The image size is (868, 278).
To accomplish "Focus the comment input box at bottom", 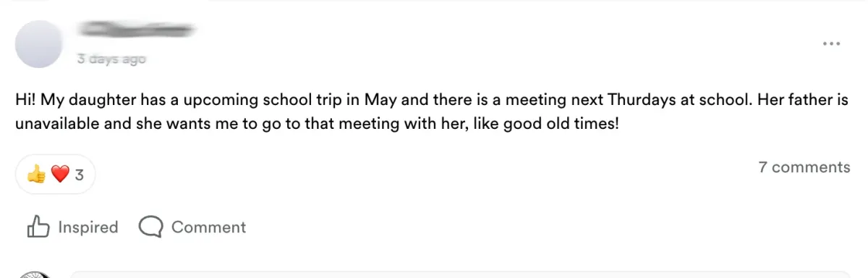I will [x=460, y=275].
